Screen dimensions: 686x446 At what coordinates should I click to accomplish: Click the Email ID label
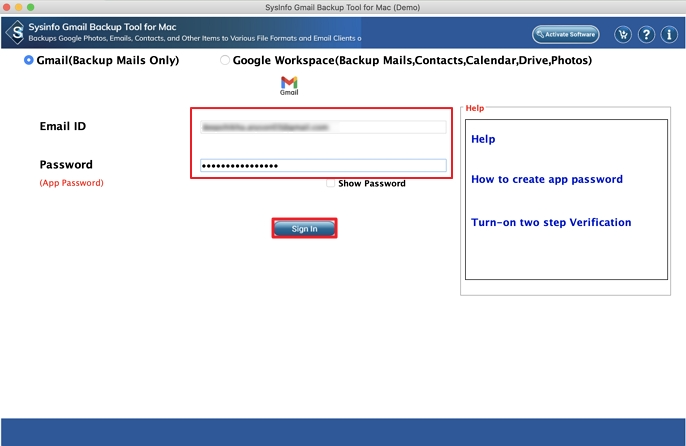click(x=63, y=126)
